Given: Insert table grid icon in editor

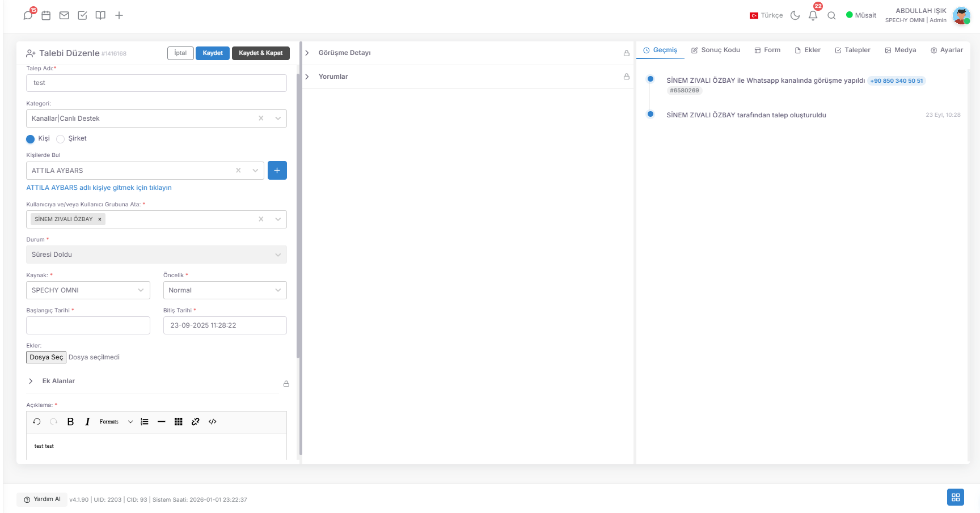Looking at the screenshot, I should click(x=179, y=422).
